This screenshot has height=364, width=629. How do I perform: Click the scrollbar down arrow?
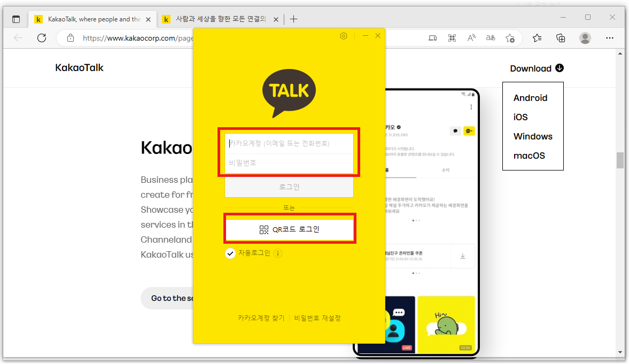(620, 352)
